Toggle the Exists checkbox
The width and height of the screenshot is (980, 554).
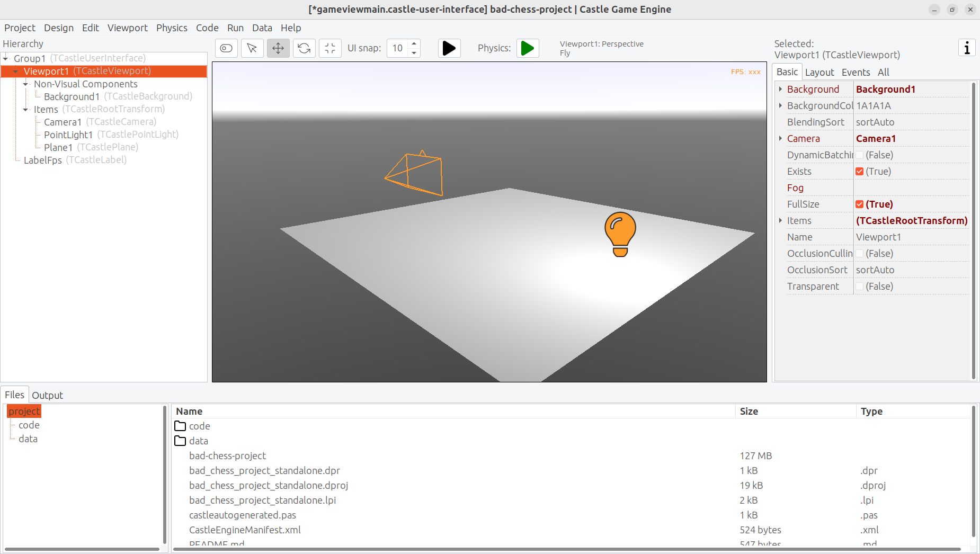[x=859, y=172]
